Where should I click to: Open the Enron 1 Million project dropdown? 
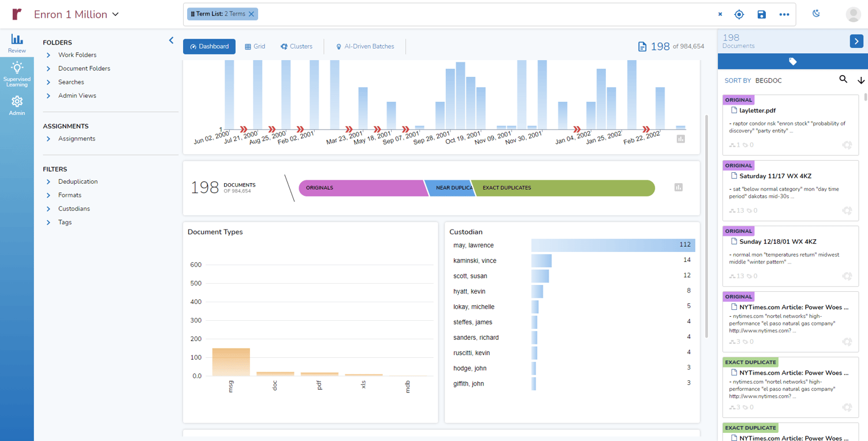[x=76, y=14]
